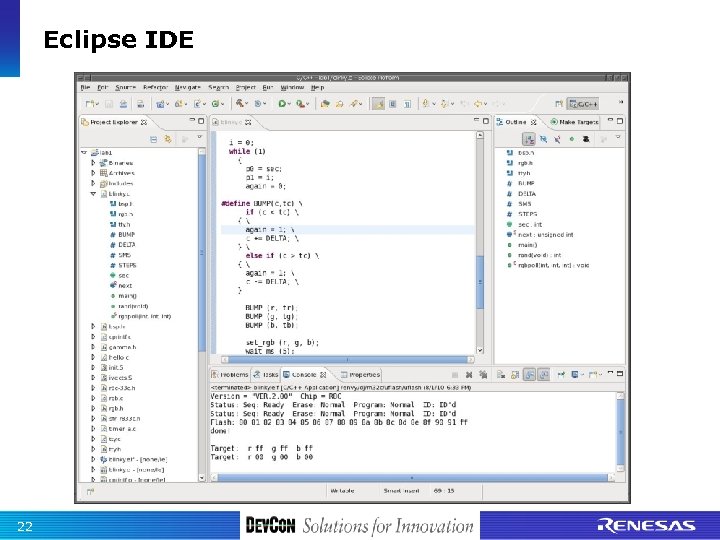Screen dimensions: 720x540
Task: Close the Project Explorer tab
Action: pyautogui.click(x=144, y=122)
